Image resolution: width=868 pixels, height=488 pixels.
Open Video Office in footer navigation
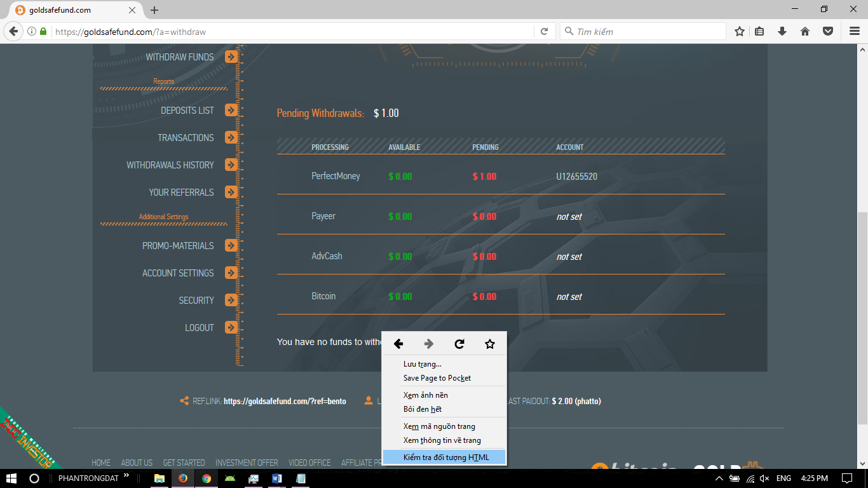[x=309, y=463]
